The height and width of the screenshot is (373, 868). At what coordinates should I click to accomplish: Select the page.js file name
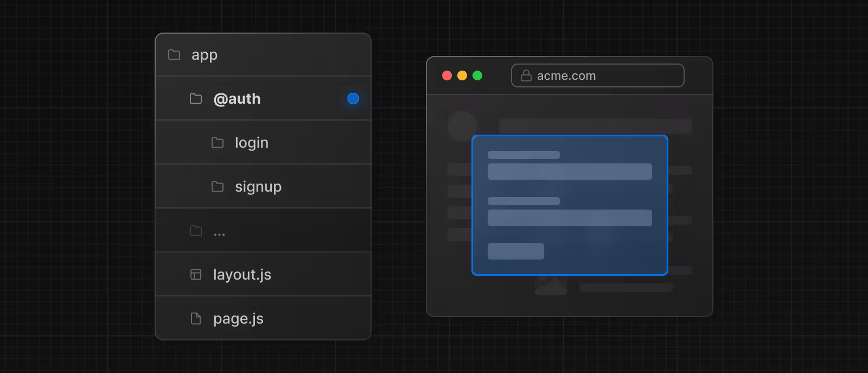click(238, 319)
